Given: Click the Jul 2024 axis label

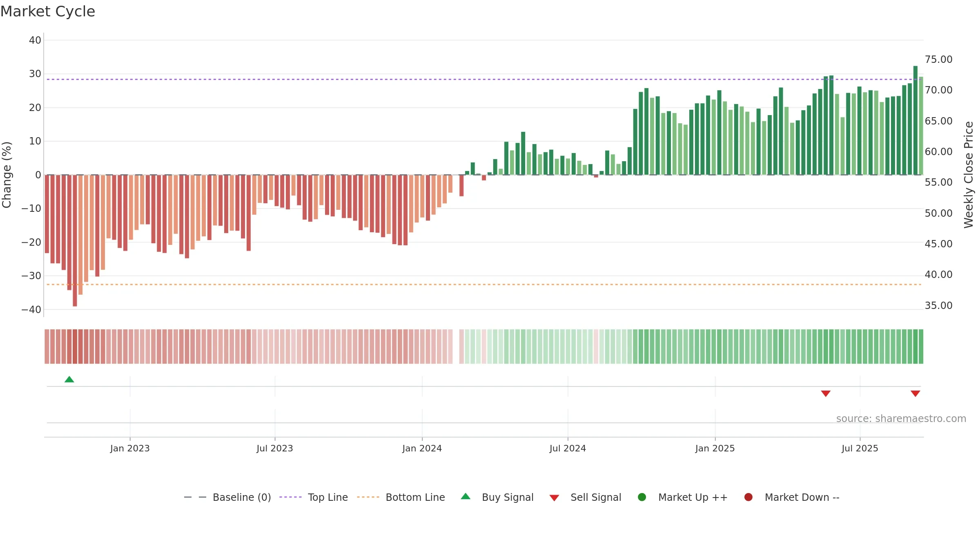Looking at the screenshot, I should coord(568,449).
